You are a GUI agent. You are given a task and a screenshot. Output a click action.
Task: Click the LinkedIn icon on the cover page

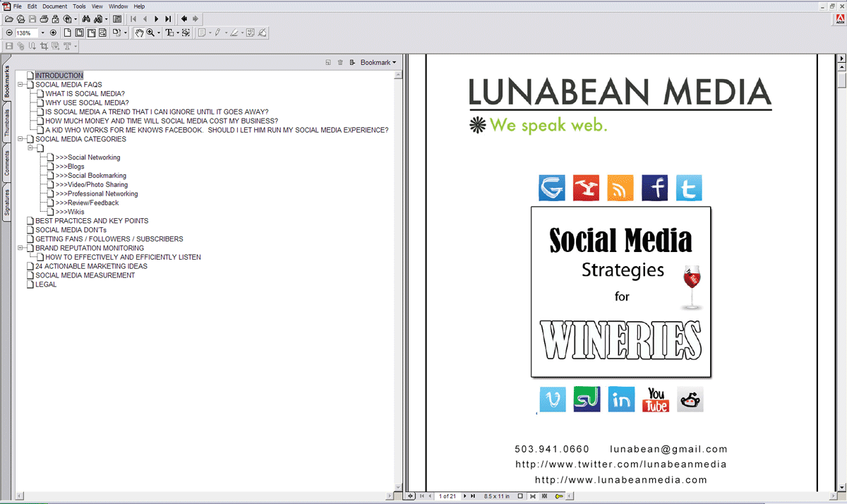point(622,400)
